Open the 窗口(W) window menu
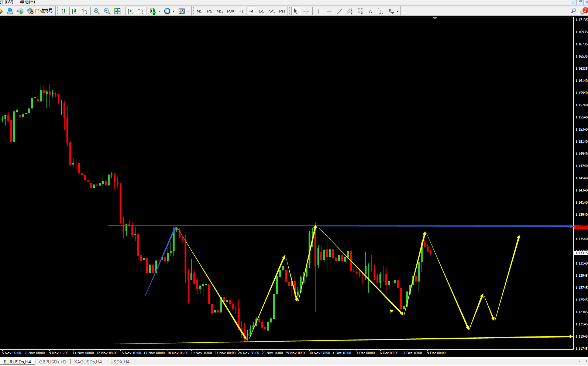This screenshot has width=588, height=366. 7,2
